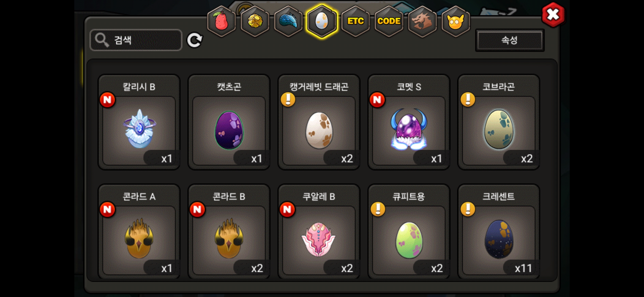Select the 칼리시 B egg item
This screenshot has height=297, width=644.
139,122
